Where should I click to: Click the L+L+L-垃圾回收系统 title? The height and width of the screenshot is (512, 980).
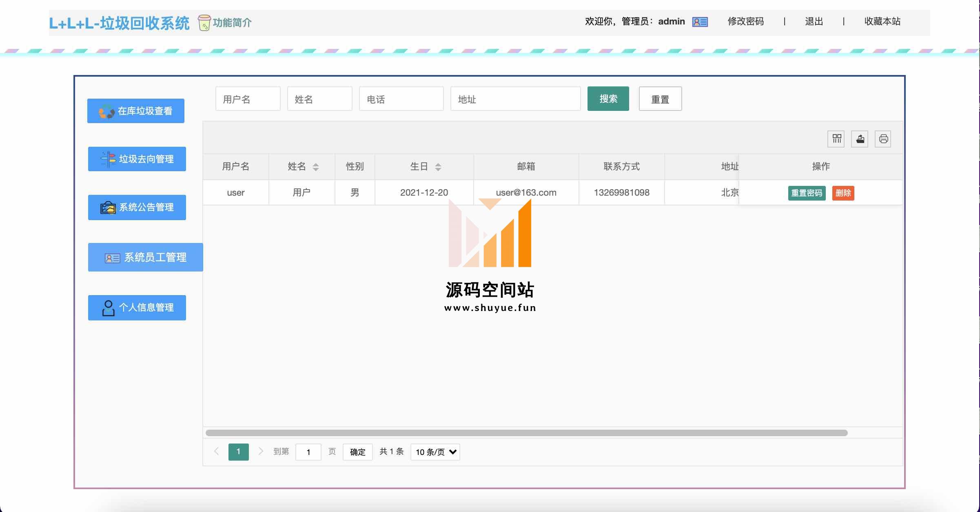coord(119,23)
